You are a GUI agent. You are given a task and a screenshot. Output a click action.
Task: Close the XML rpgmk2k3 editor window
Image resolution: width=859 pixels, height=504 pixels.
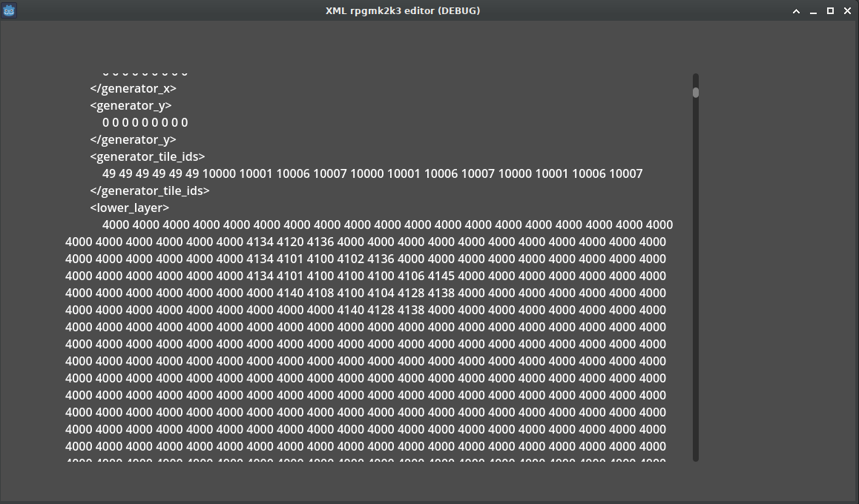847,11
